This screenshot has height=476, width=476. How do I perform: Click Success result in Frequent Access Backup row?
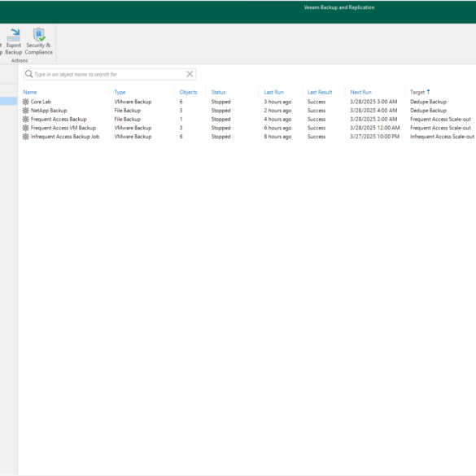coord(317,120)
